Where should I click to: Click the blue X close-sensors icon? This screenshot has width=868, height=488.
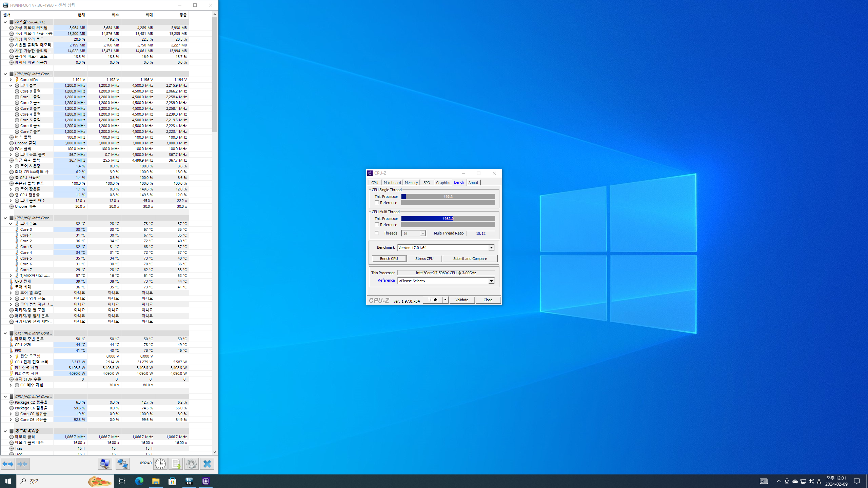[x=207, y=464]
